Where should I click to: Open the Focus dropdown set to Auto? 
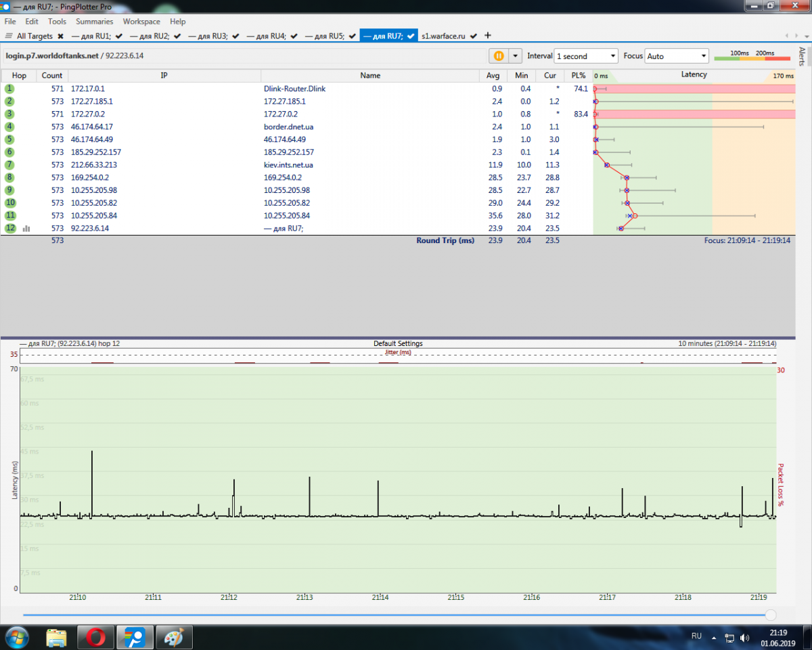677,56
